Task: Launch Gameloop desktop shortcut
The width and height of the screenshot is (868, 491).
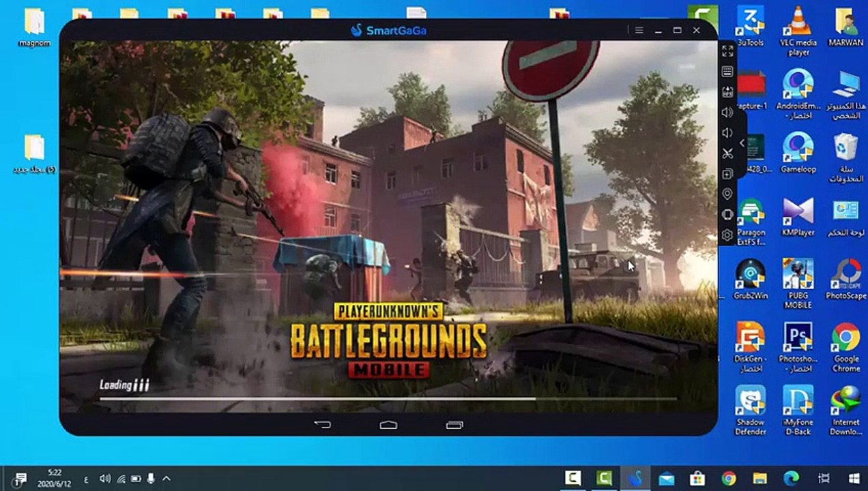Action: 798,153
